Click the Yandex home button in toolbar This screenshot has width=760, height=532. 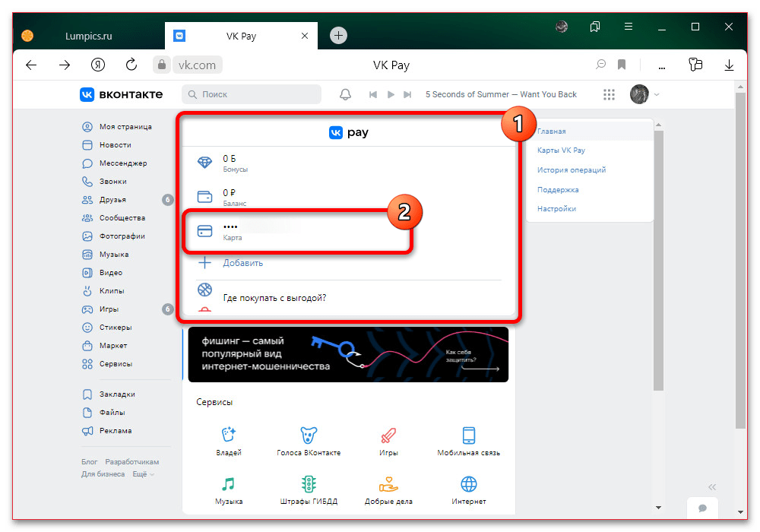click(x=98, y=65)
